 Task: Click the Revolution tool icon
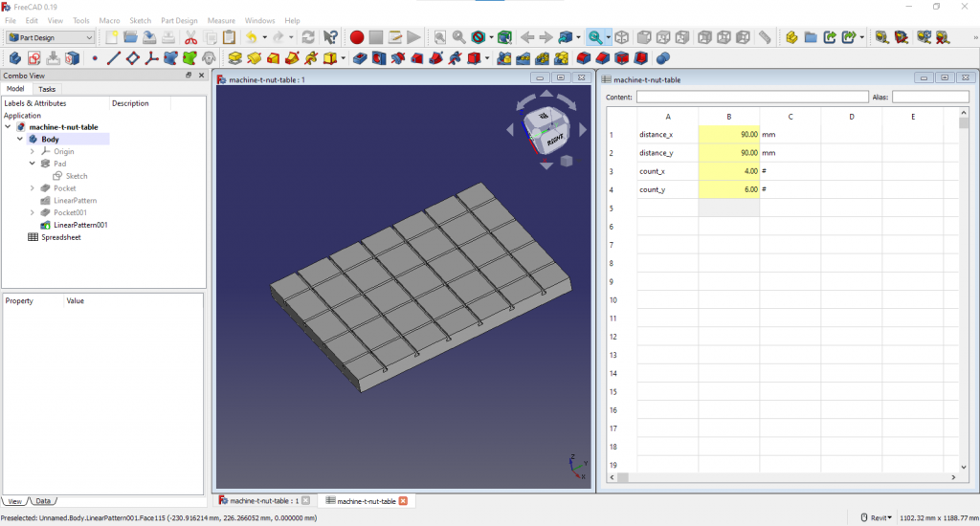pos(255,58)
